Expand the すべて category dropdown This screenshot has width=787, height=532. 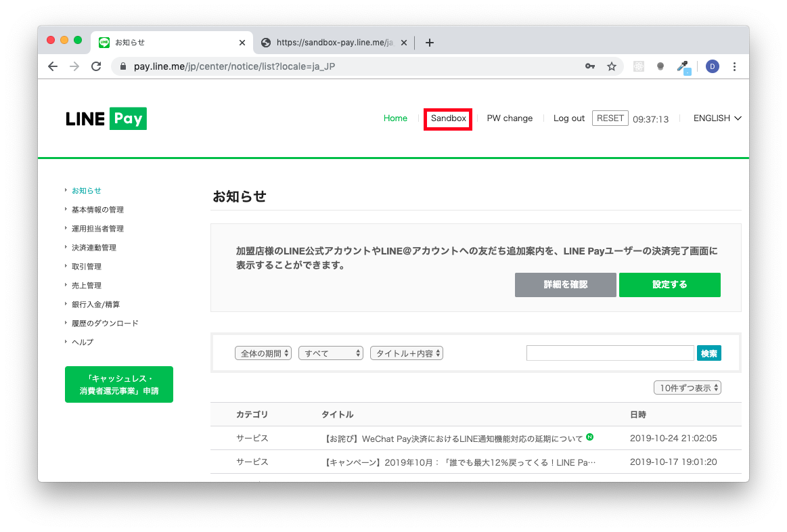(x=330, y=353)
